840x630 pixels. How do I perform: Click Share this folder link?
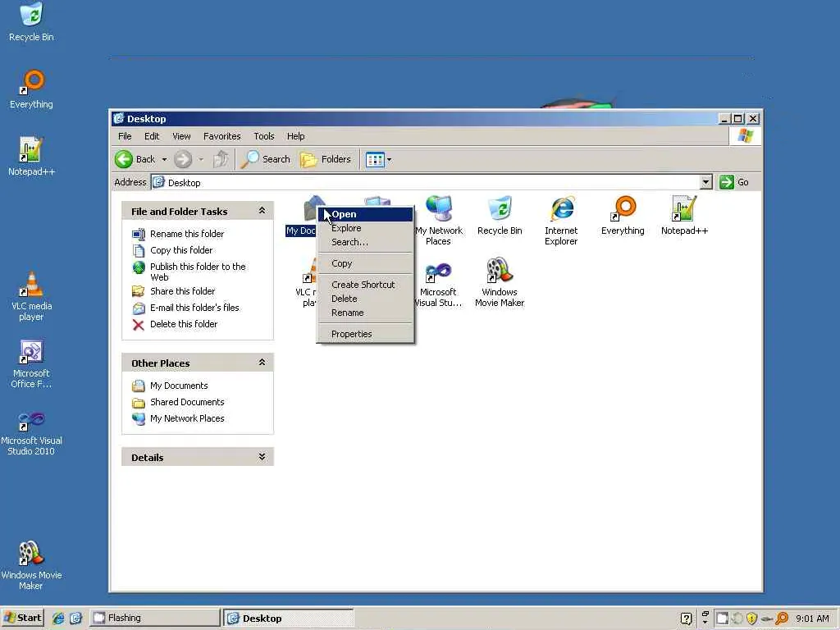(182, 291)
